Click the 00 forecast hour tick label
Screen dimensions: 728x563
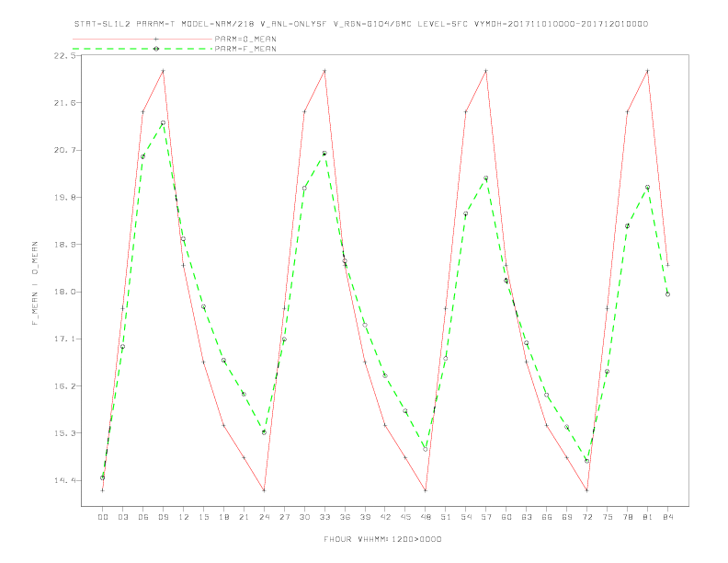pos(103,517)
